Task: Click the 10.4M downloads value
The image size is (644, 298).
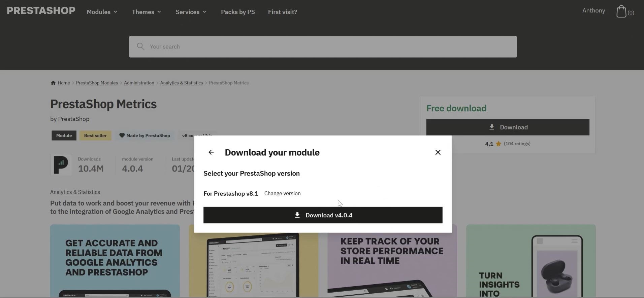Action: (x=91, y=169)
